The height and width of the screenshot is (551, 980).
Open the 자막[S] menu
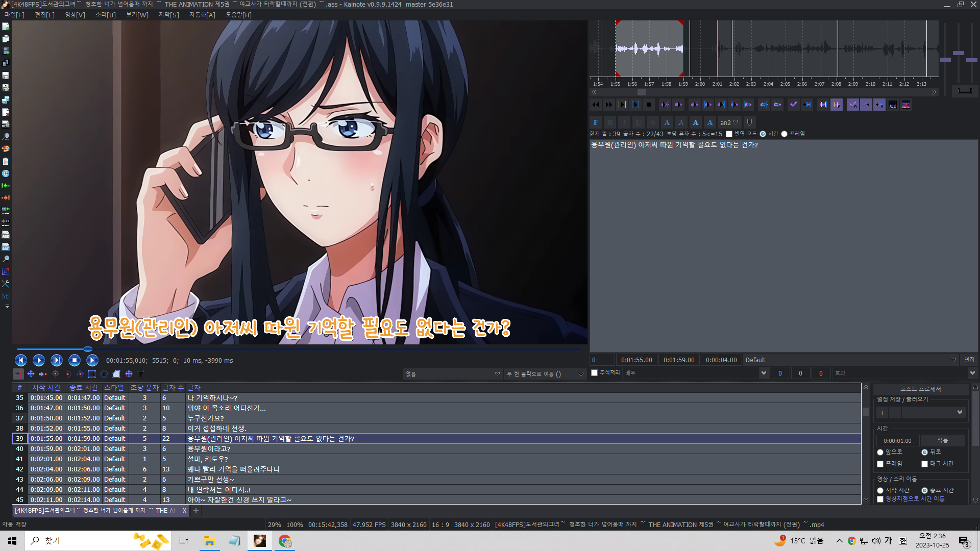[169, 15]
